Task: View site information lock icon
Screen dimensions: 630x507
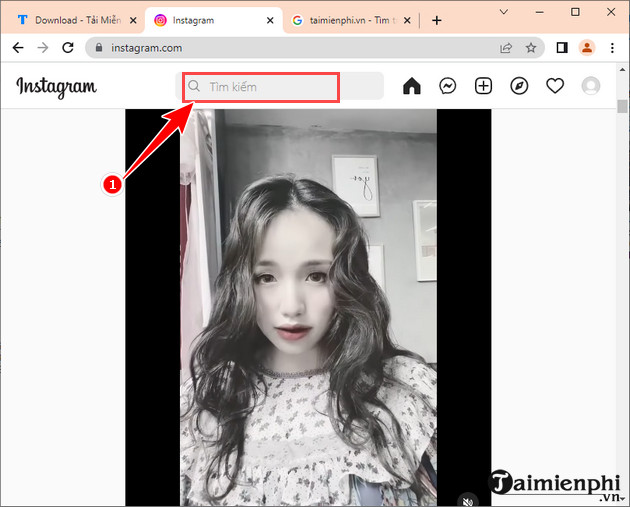Action: (x=99, y=47)
